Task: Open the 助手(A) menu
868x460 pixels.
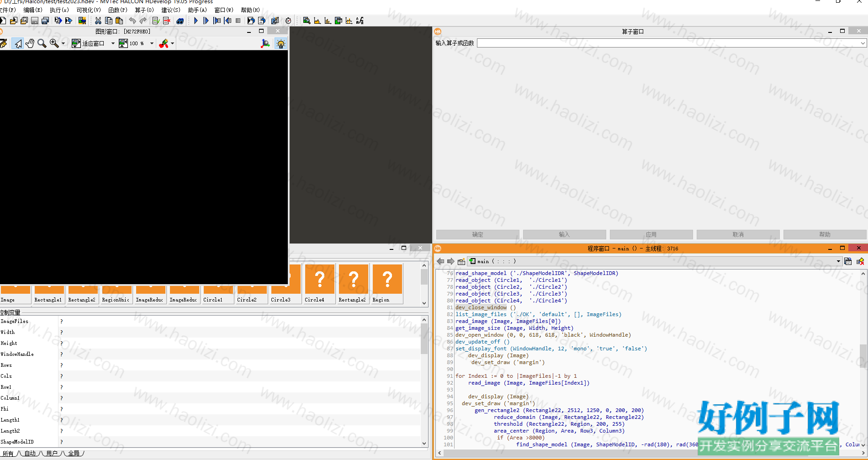Action: [x=197, y=10]
